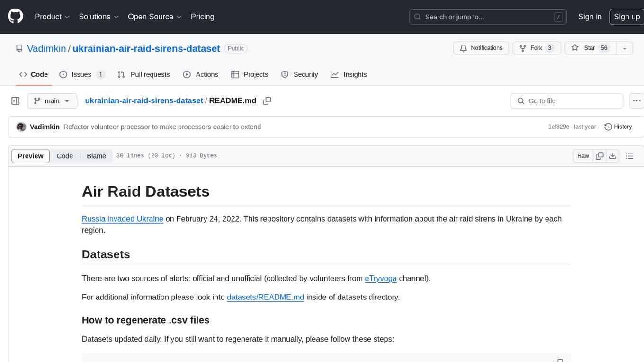This screenshot has width=644, height=362.
Task: Select the Blame view
Action: coord(97,156)
